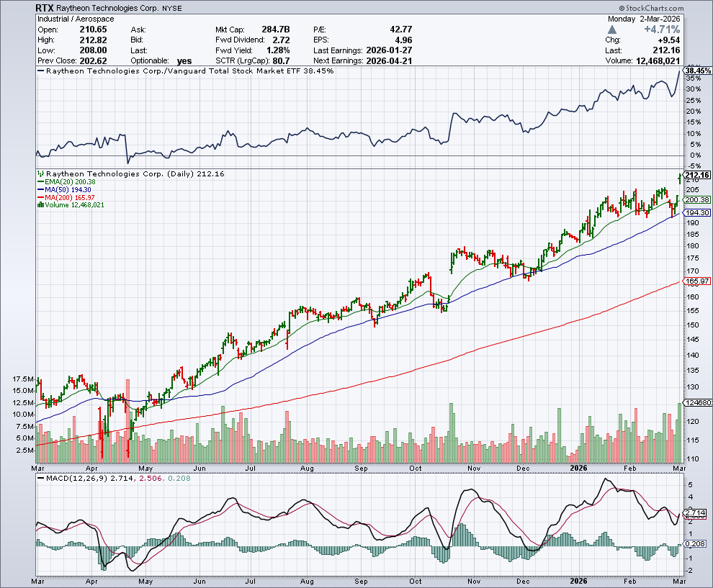This screenshot has width=713, height=588.
Task: Select the MA(200) 165.97 legend entry
Action: point(66,197)
